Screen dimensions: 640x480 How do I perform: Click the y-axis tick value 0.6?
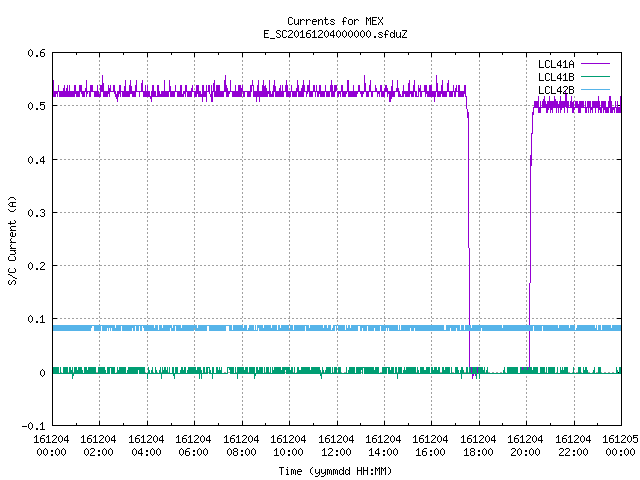(x=36, y=53)
